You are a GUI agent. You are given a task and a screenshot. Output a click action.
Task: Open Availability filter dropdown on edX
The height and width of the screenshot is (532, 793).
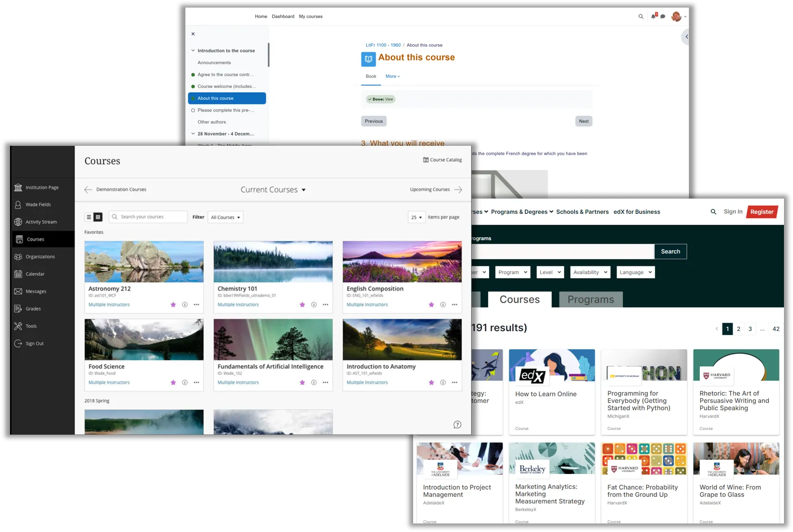coord(590,272)
